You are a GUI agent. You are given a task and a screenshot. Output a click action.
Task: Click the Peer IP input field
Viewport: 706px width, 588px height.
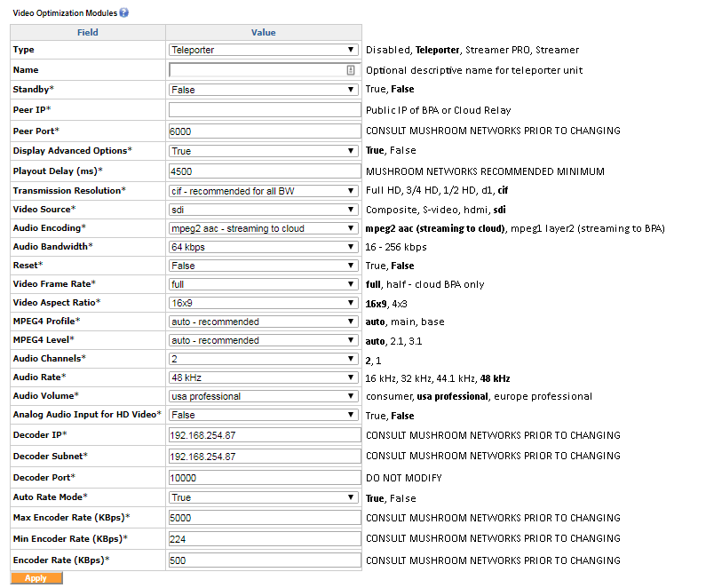(265, 110)
